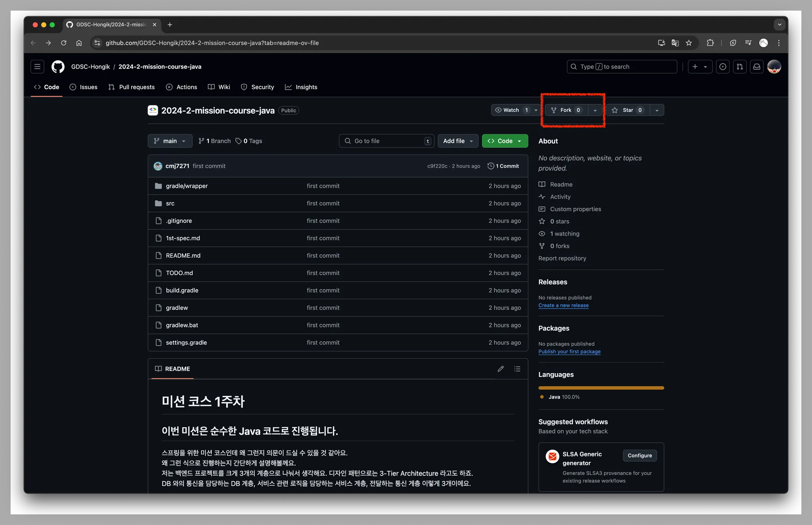Open pull requests icon in header
Image resolution: width=812 pixels, height=525 pixels.
click(x=739, y=67)
